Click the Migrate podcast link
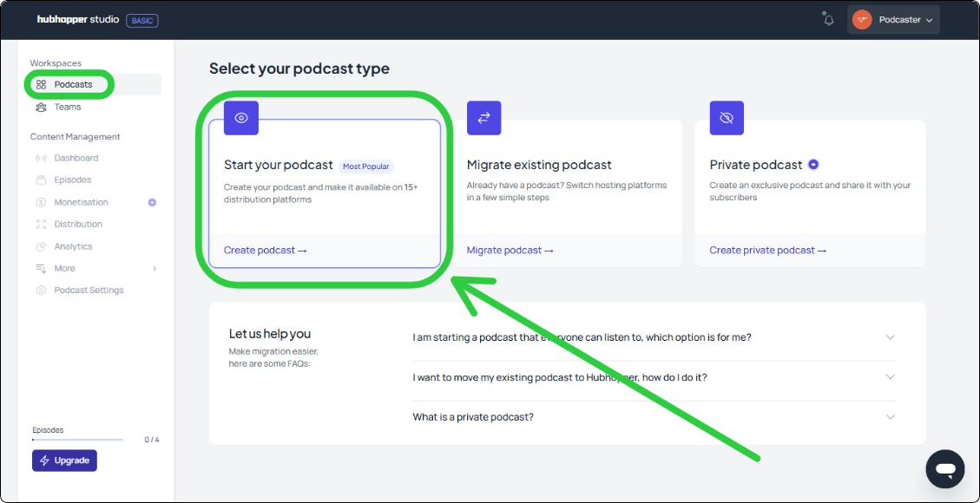 pyautogui.click(x=510, y=251)
